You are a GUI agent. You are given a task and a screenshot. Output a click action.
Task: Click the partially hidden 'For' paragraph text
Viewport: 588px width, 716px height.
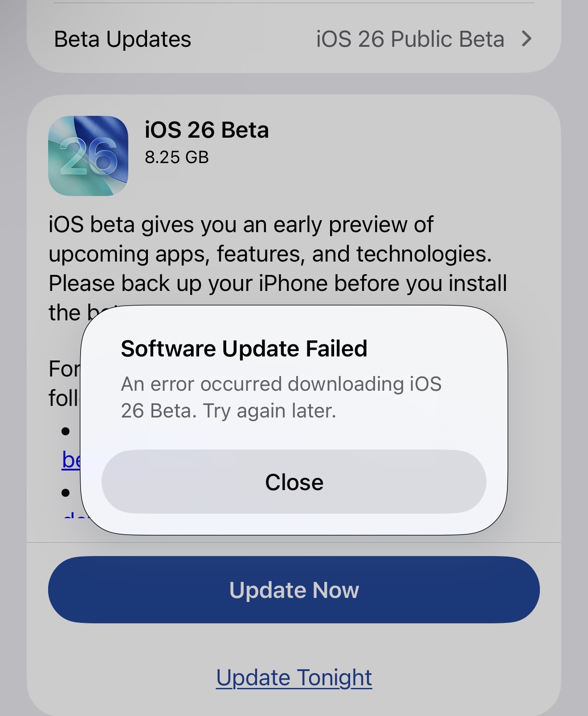[x=64, y=369]
